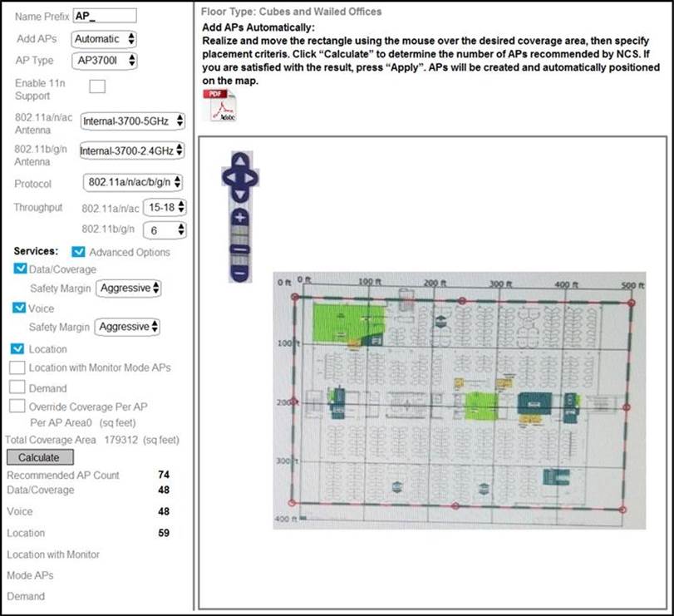674x616 pixels.
Task: Pan the map right with the arrow
Action: 250,176
